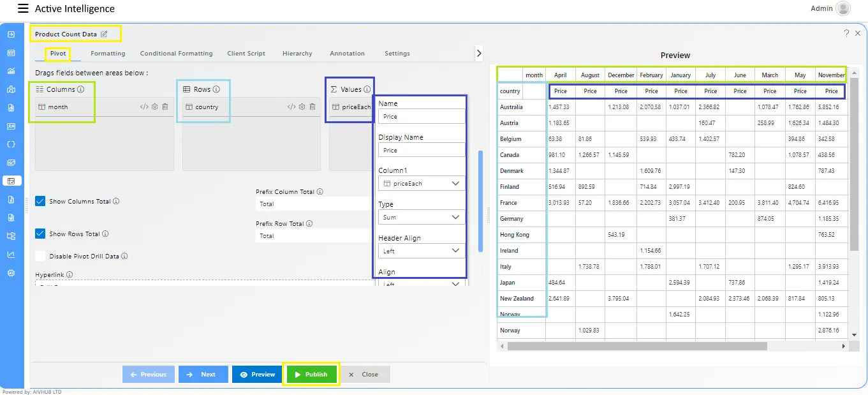The height and width of the screenshot is (395, 868).
Task: Open the AI chip sidebar icon at bottom
Action: tap(11, 272)
